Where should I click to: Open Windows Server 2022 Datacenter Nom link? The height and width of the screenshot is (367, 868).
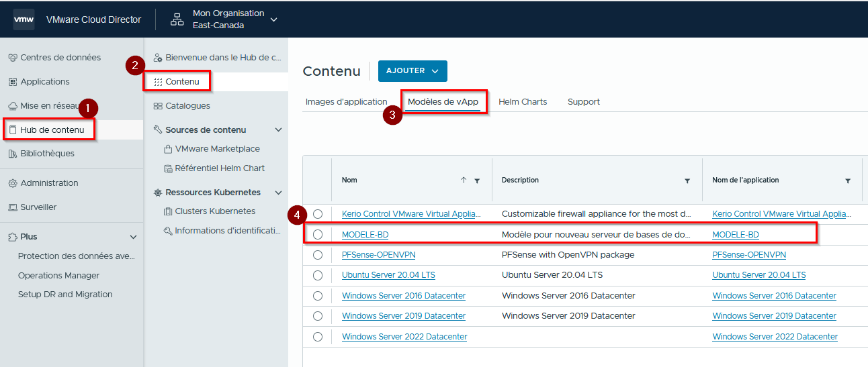click(x=404, y=337)
